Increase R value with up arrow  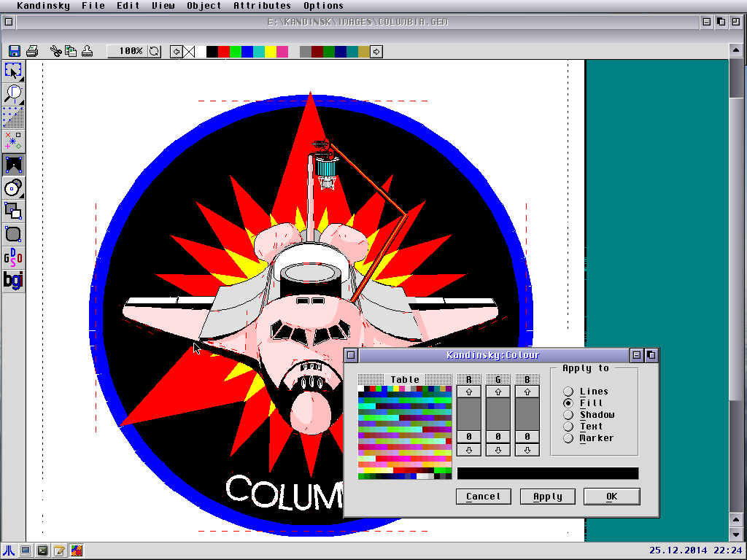pyautogui.click(x=469, y=392)
